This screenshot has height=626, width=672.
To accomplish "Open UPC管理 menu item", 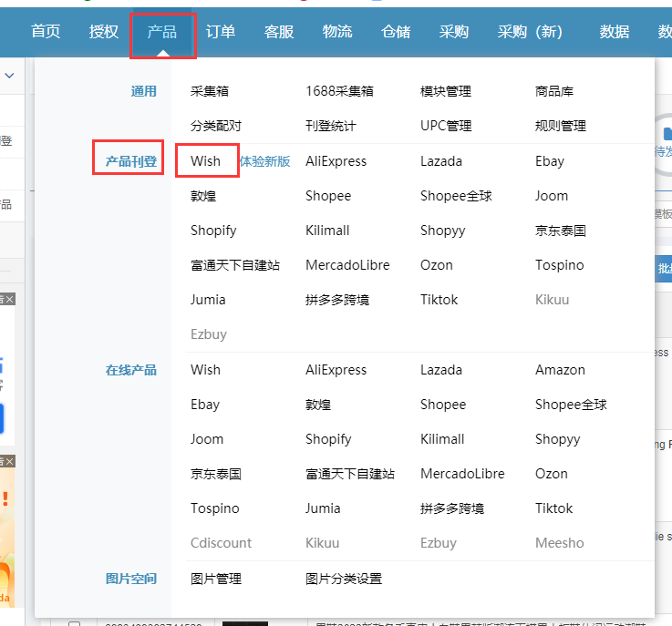I will click(446, 126).
